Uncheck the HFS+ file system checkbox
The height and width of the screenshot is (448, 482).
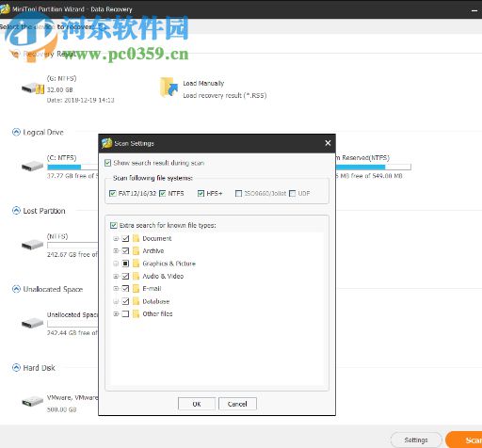click(201, 193)
